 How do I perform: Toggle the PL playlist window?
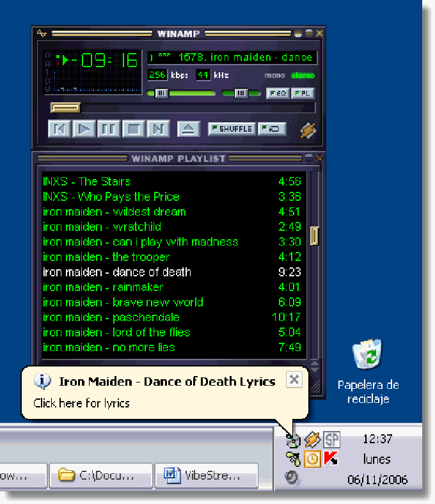coord(303,93)
